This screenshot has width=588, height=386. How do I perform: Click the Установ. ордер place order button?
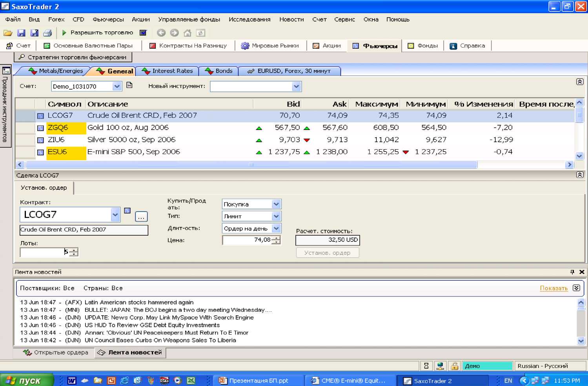[328, 253]
